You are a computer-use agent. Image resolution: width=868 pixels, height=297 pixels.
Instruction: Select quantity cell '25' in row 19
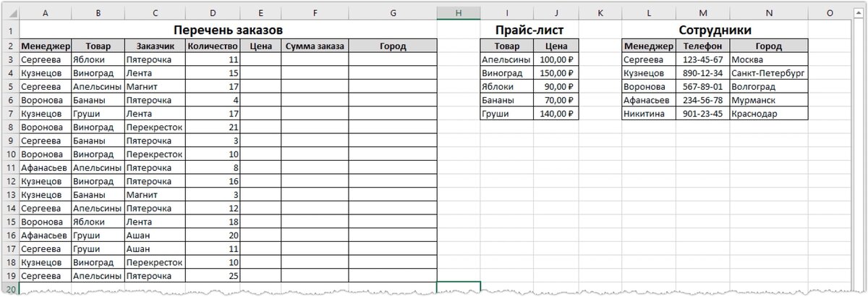pyautogui.click(x=213, y=276)
